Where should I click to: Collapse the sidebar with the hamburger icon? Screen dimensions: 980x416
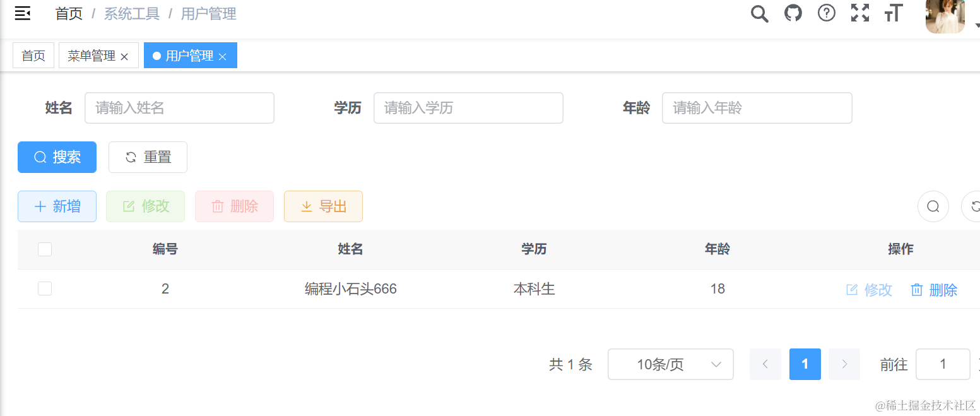(x=23, y=13)
